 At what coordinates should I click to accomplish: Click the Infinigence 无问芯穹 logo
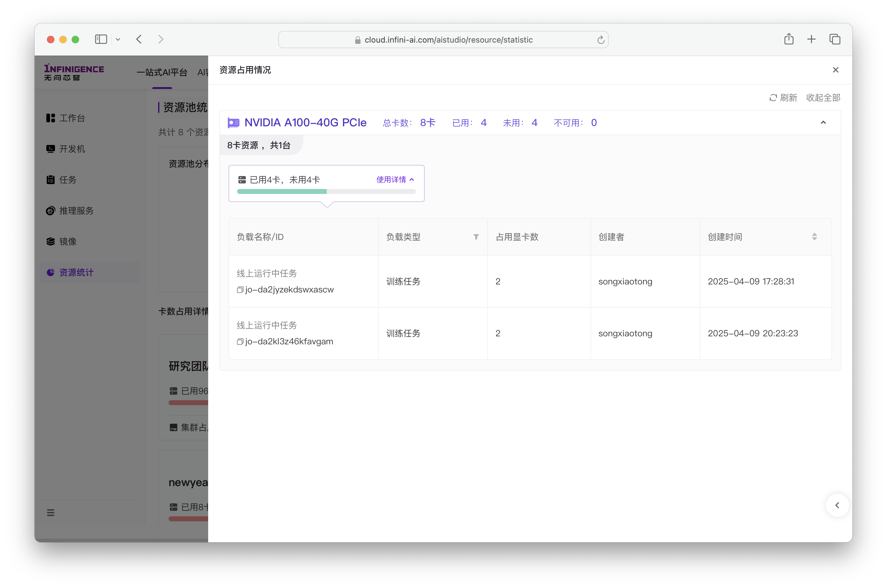(x=74, y=72)
